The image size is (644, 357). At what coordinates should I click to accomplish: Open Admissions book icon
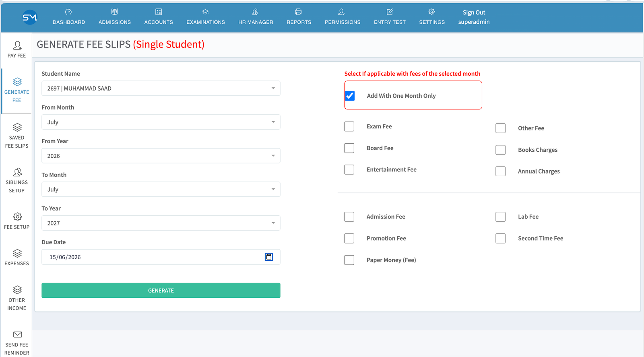point(115,12)
